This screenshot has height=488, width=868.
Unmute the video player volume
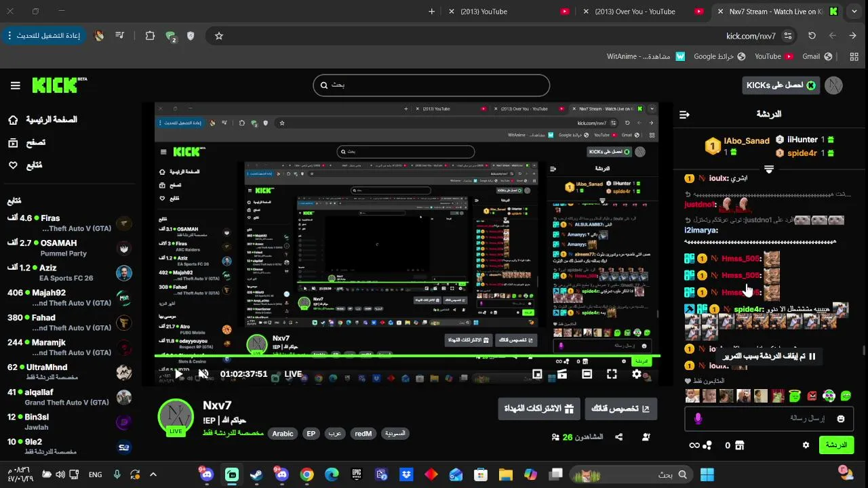(203, 373)
